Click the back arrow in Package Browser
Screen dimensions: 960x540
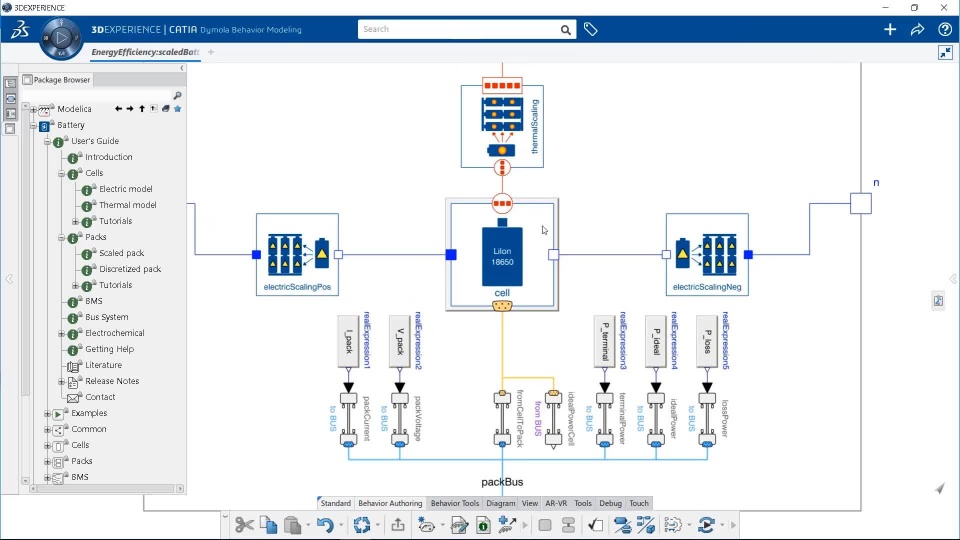coord(118,108)
